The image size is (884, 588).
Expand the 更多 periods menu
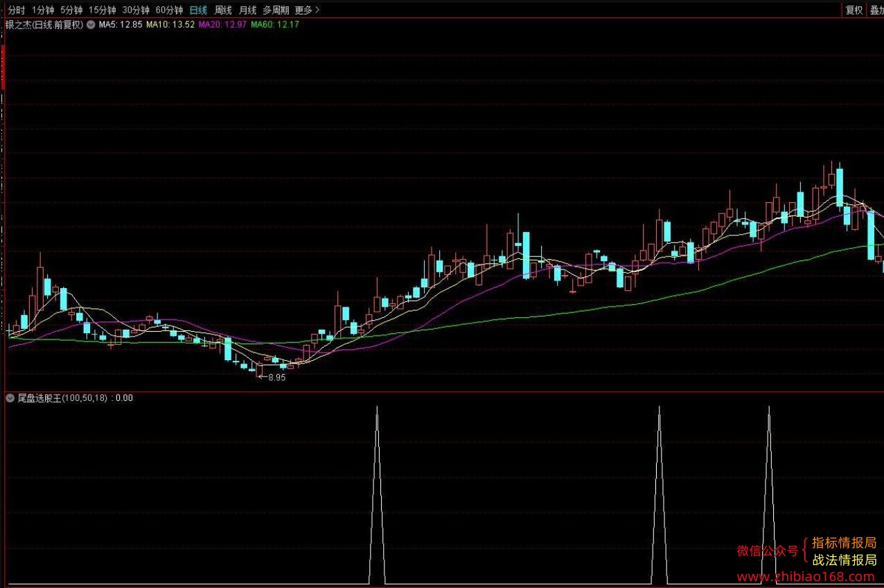[307, 10]
